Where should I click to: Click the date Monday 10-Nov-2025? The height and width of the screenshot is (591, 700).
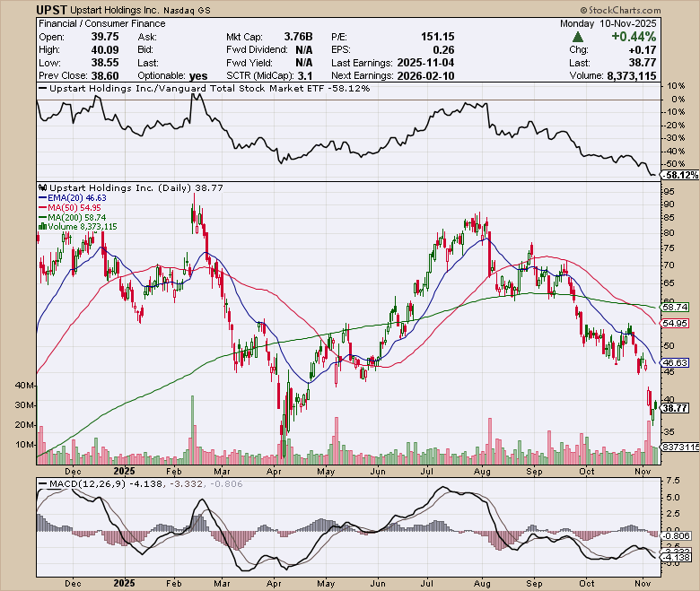coord(608,23)
